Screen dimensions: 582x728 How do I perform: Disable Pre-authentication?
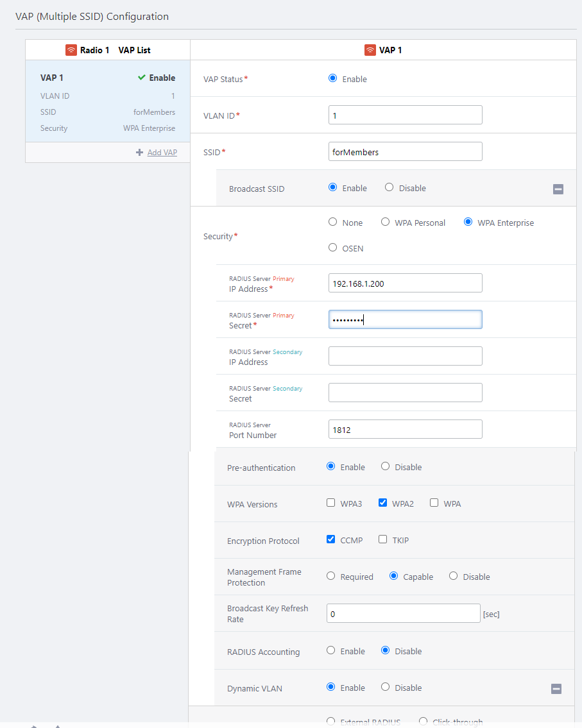pos(386,466)
